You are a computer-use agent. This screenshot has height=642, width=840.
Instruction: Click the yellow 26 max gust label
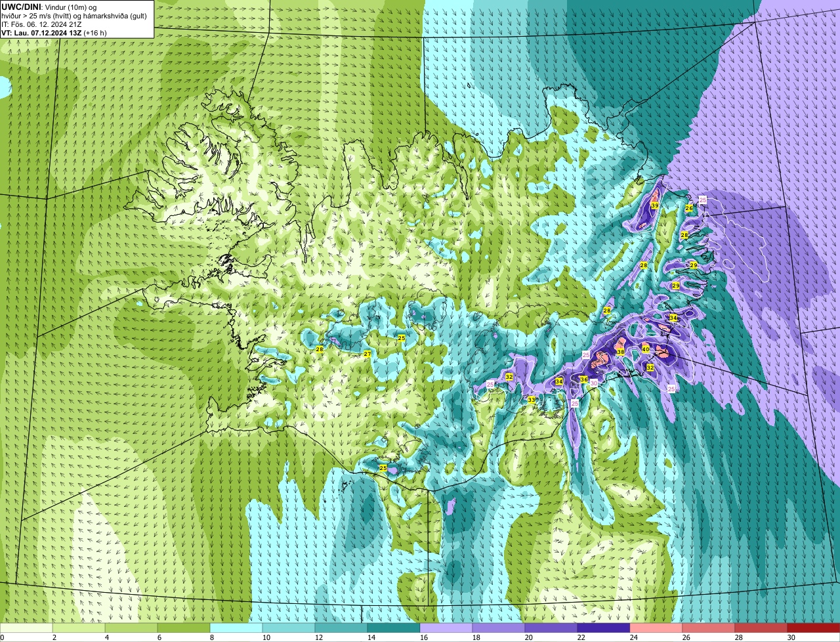(689, 208)
